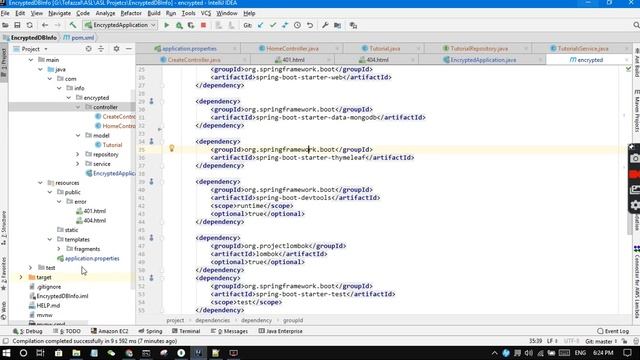Revert changes with the rollback icon
This screenshot has width=640, height=360.
(x=310, y=25)
